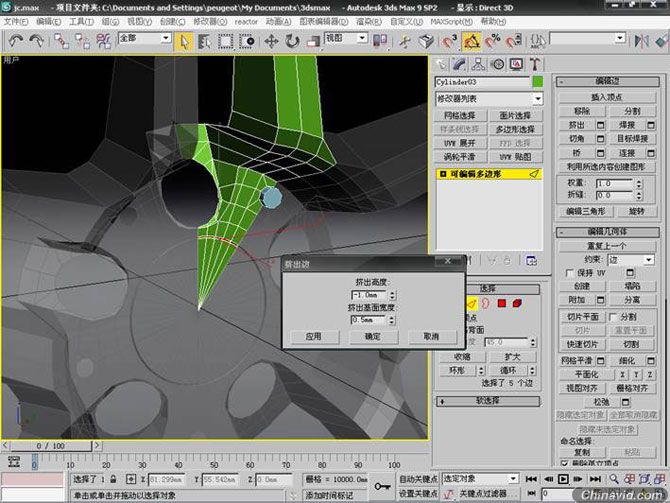Click 确定 in the extrude dialog
The height and width of the screenshot is (503, 670).
(x=373, y=337)
